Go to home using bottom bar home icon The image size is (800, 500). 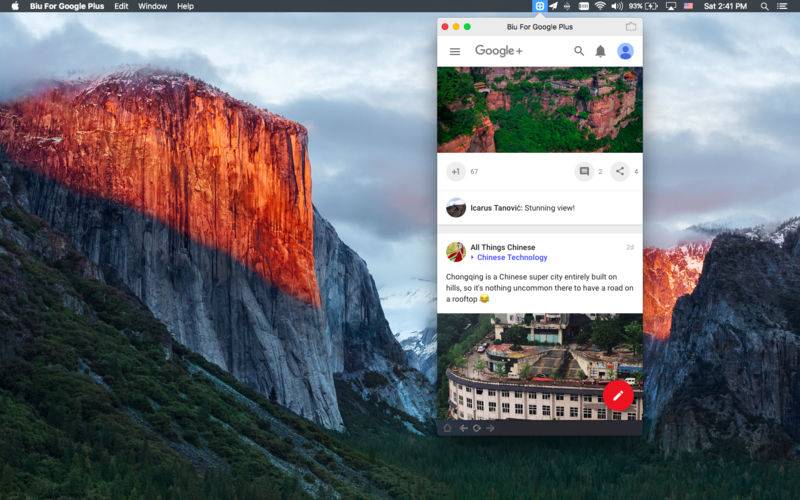click(x=447, y=428)
